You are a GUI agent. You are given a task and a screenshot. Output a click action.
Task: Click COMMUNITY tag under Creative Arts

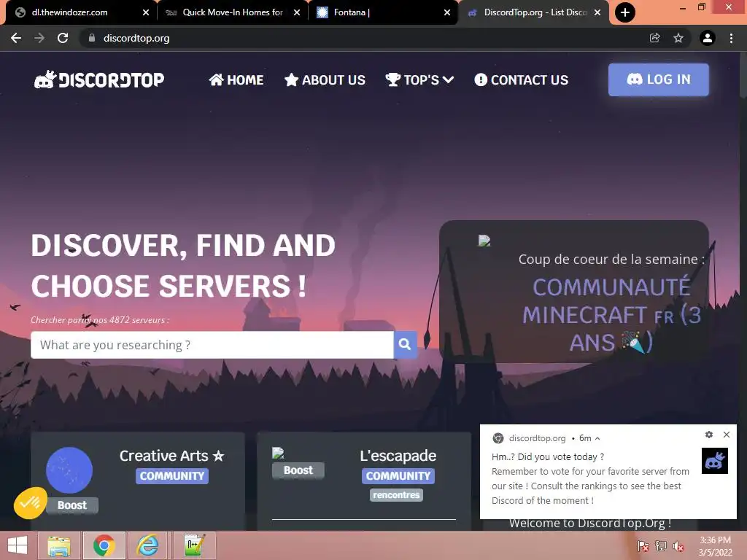click(x=172, y=475)
